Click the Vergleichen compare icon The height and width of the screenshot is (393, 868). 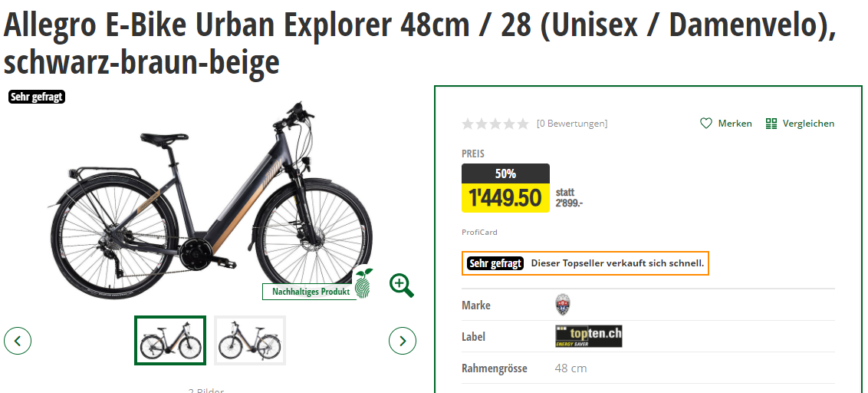coord(771,124)
